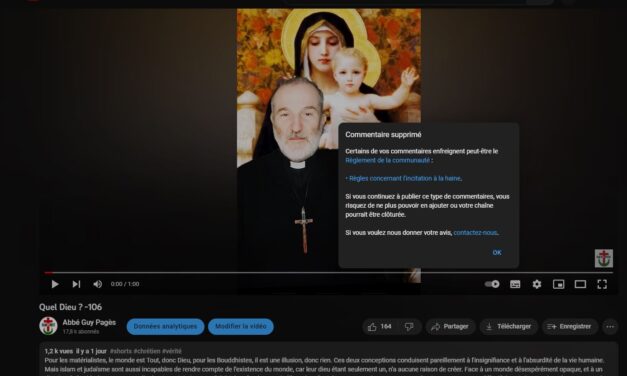Viewport: 627px width, 376px height.
Task: Like the video with thumbs up
Action: pyautogui.click(x=379, y=327)
